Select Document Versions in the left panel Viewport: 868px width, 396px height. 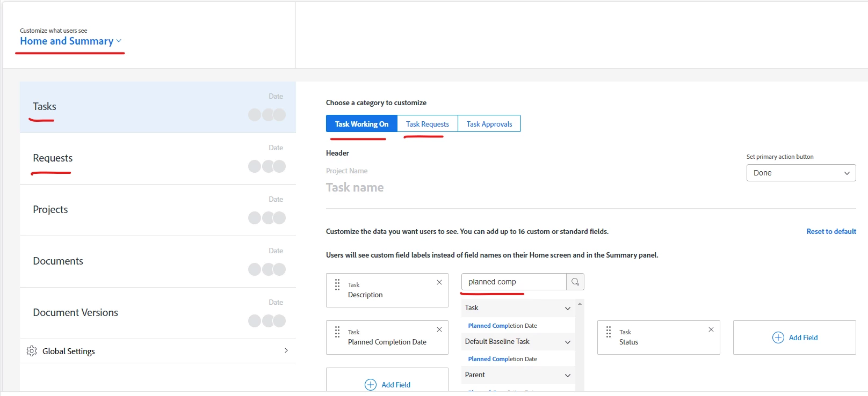click(158, 313)
